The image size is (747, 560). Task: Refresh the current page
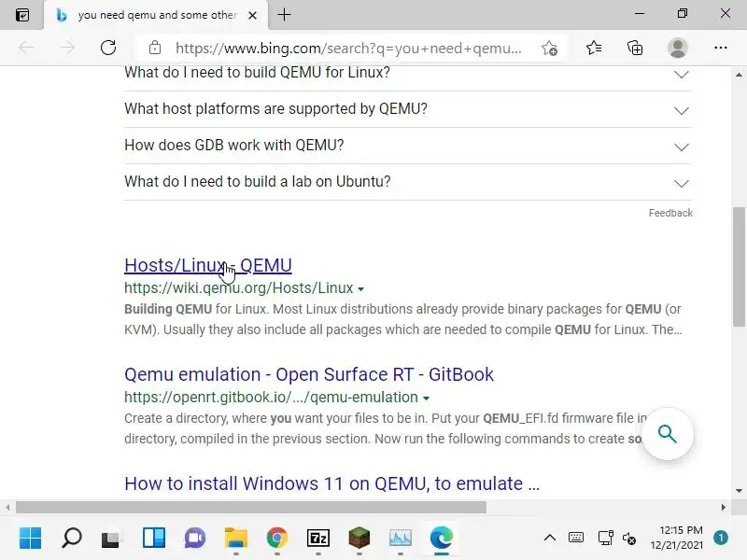(x=108, y=48)
